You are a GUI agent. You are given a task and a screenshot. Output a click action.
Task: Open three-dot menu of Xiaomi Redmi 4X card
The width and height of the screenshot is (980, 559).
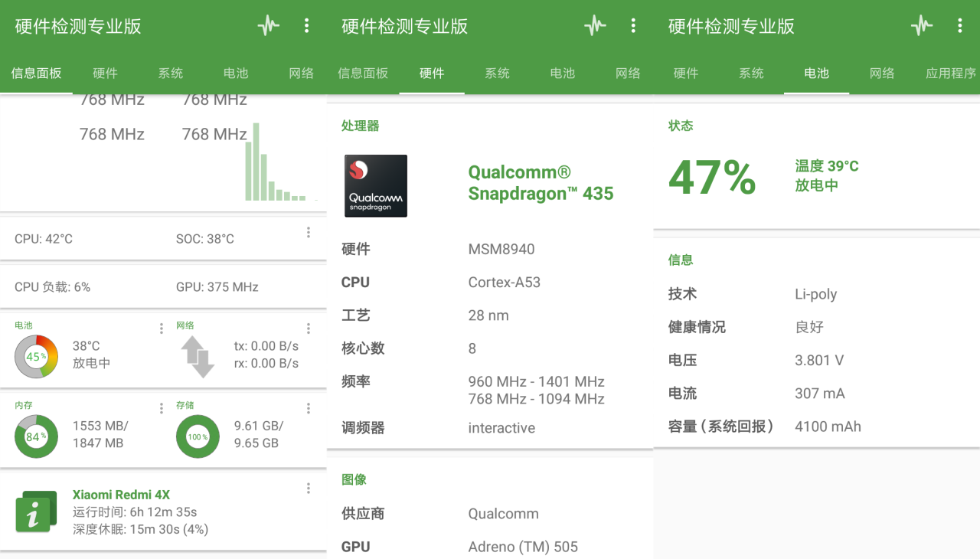coord(309,489)
